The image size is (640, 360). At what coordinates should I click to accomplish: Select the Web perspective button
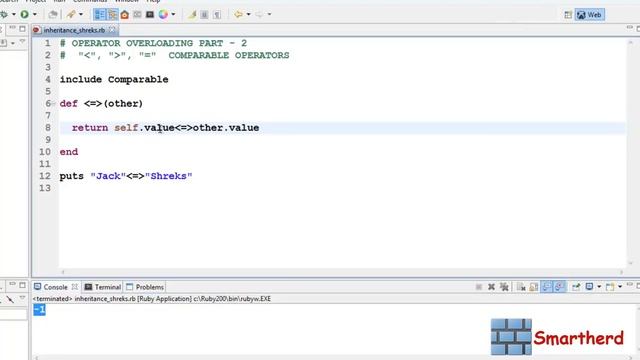[589, 15]
